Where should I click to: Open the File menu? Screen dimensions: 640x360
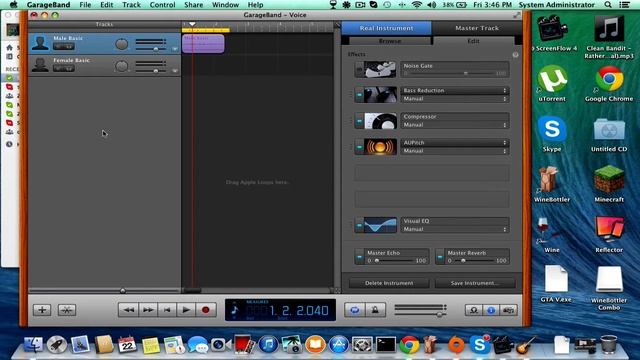pos(85,5)
